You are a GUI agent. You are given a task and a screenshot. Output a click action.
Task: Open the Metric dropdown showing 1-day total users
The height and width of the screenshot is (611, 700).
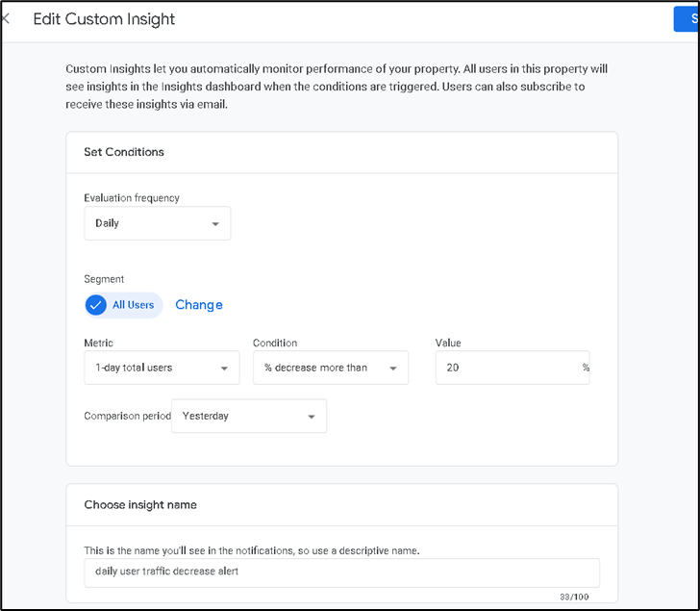click(x=161, y=368)
